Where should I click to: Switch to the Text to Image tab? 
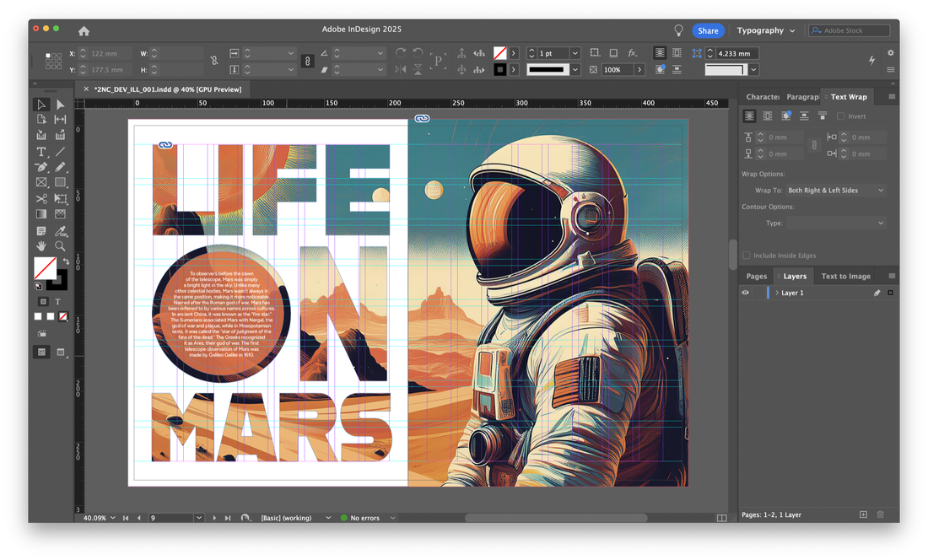(x=845, y=276)
